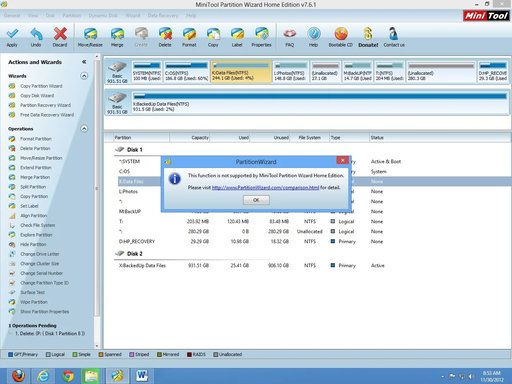Collapse the Wizards section chevron
The height and width of the screenshot is (384, 512).
point(84,76)
